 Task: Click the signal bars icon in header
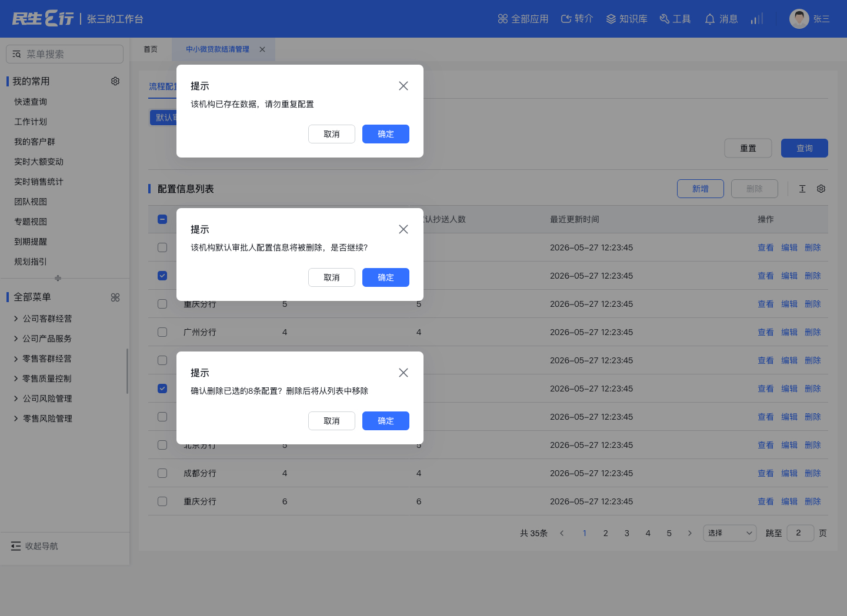click(757, 19)
